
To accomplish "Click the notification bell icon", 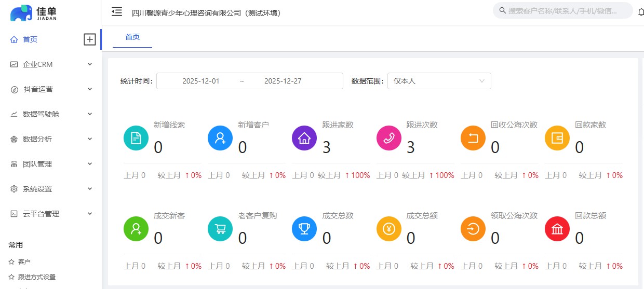I will click(x=640, y=12).
